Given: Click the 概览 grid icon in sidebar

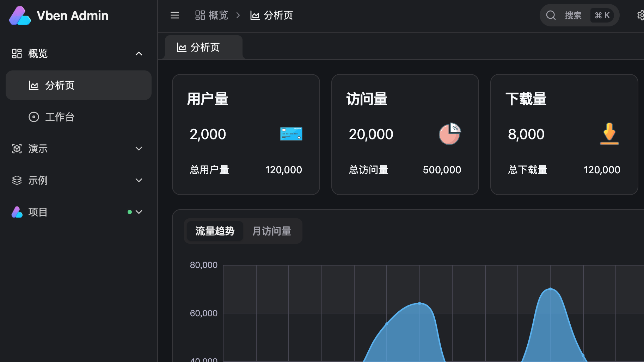Looking at the screenshot, I should coord(17,54).
